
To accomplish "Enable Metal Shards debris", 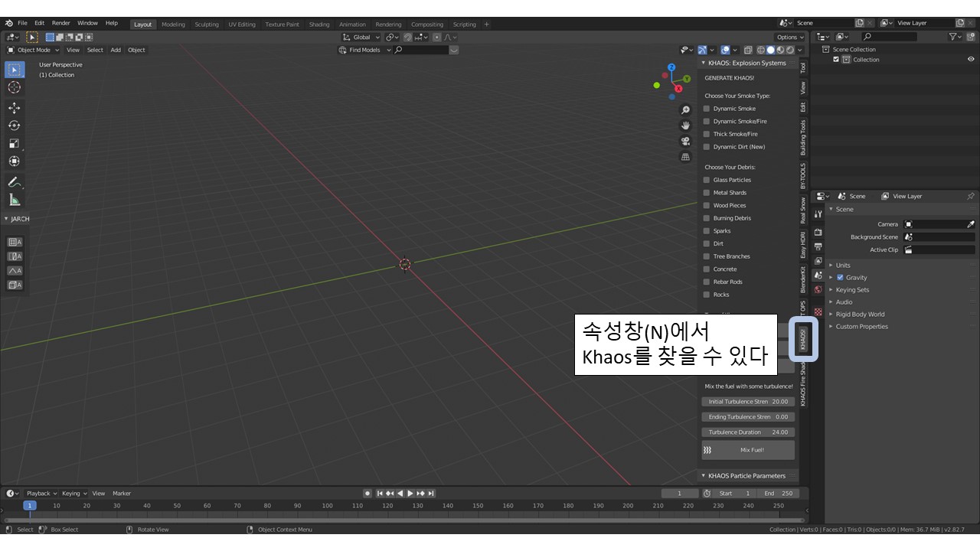I will coord(707,193).
